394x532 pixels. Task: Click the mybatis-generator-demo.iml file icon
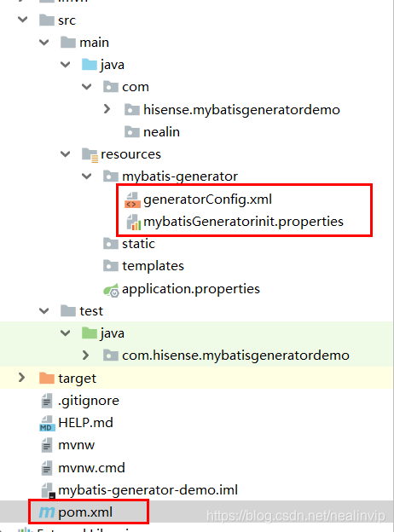coord(48,490)
